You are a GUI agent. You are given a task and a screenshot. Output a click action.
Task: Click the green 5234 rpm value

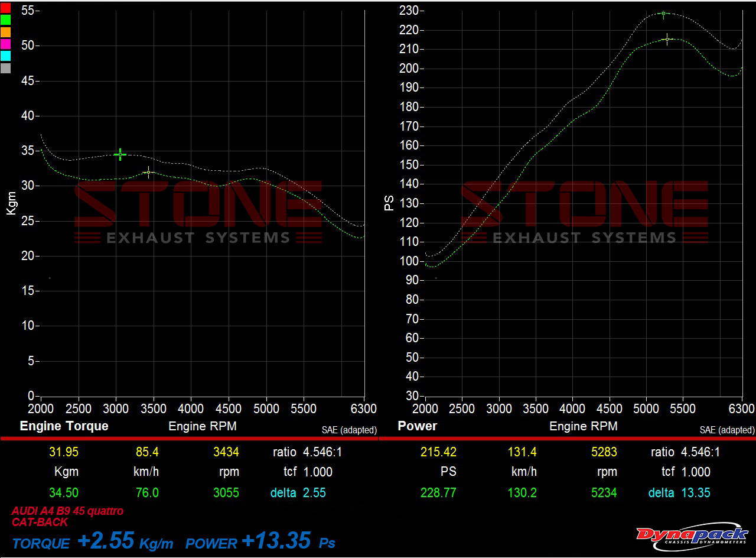pyautogui.click(x=604, y=492)
